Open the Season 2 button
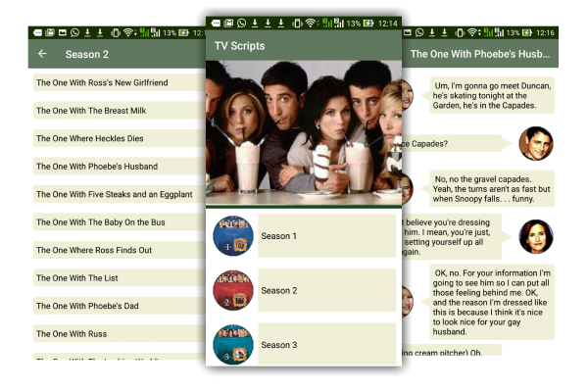This screenshot has height=392, width=588. tap(327, 290)
